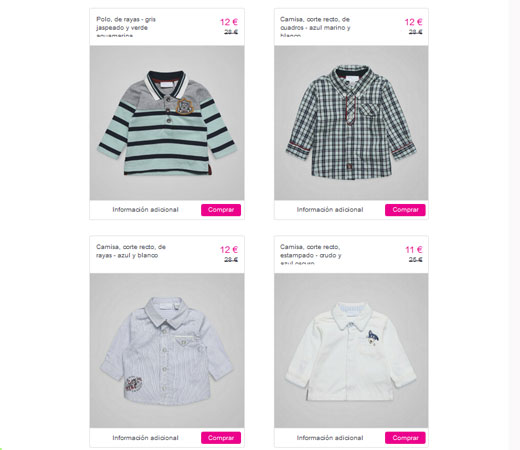Click the 12 € price of the checked shirt

(413, 22)
